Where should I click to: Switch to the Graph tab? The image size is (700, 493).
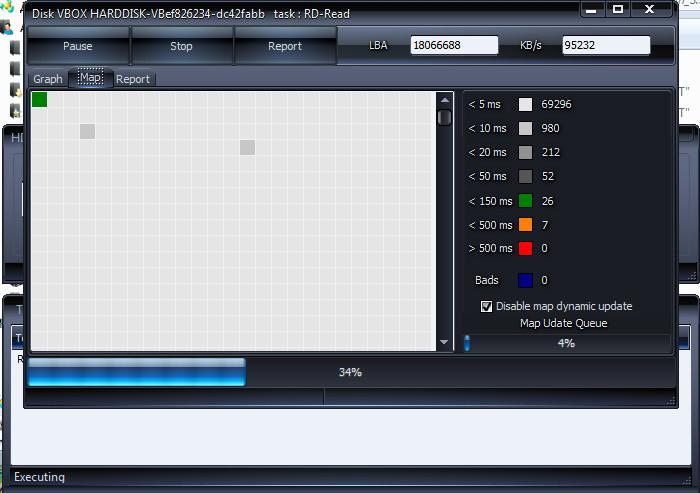pos(47,79)
